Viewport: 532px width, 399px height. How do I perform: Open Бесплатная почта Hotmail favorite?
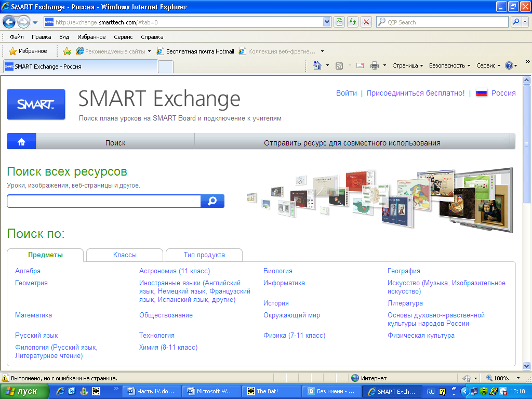195,51
